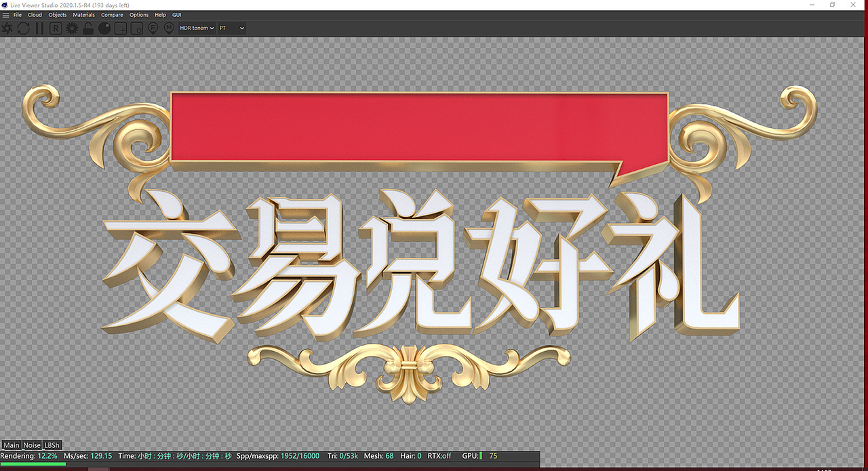Pause the live viewer rendering

pos(39,28)
